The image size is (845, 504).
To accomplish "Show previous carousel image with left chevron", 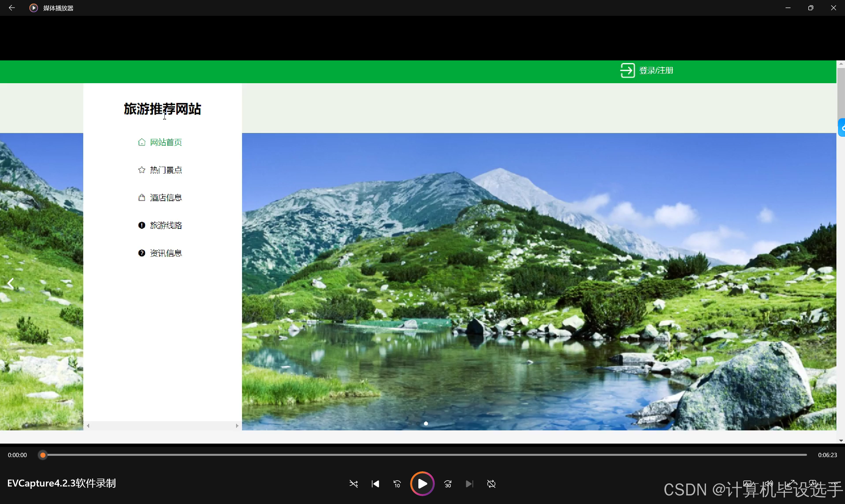I will click(x=11, y=283).
